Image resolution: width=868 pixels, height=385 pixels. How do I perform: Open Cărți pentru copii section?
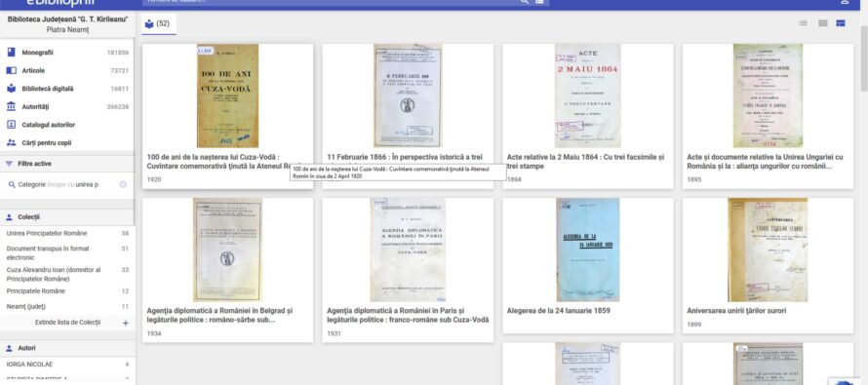click(x=67, y=142)
